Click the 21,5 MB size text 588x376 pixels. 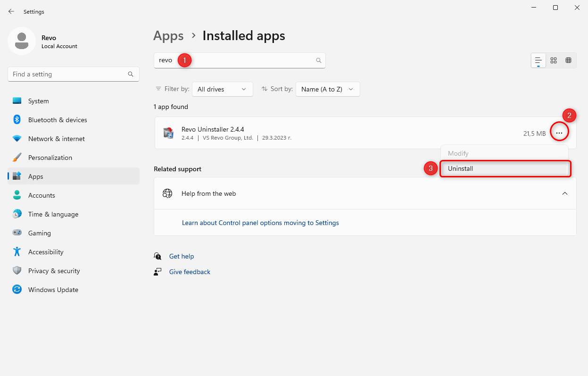coord(534,134)
